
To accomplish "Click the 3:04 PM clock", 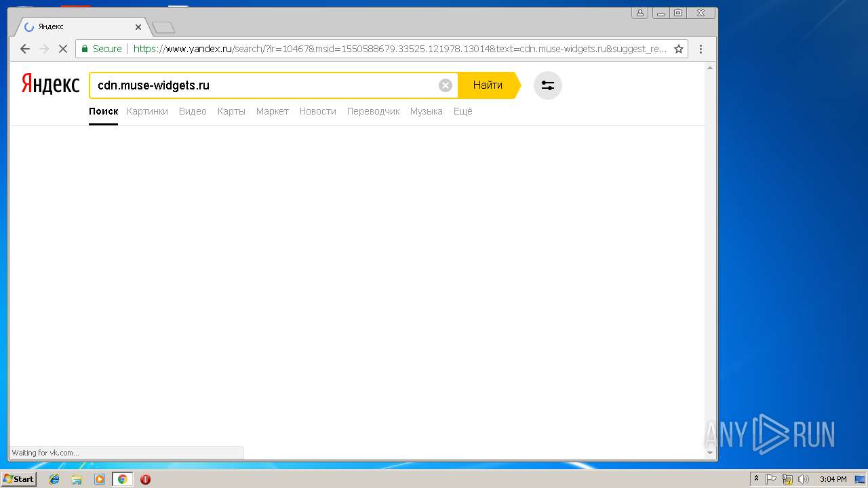I will click(833, 479).
